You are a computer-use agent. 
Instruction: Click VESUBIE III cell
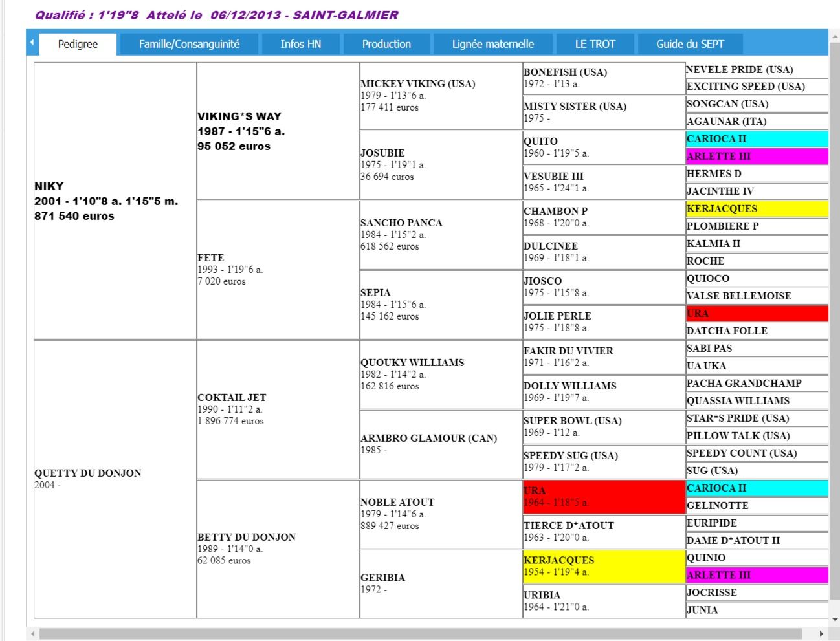604,182
